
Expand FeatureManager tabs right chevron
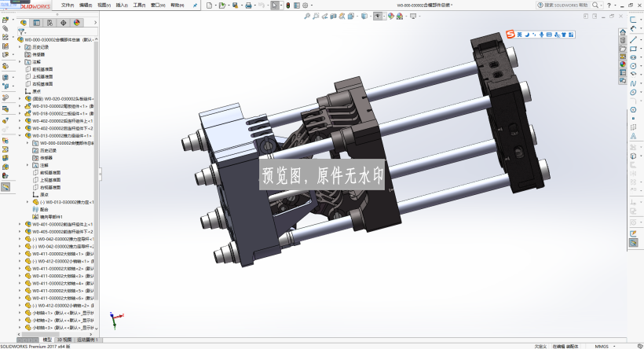[x=95, y=23]
